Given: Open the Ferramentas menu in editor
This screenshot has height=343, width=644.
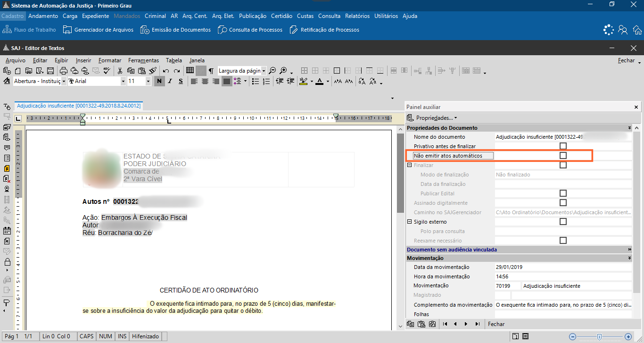Looking at the screenshot, I should pyautogui.click(x=144, y=60).
